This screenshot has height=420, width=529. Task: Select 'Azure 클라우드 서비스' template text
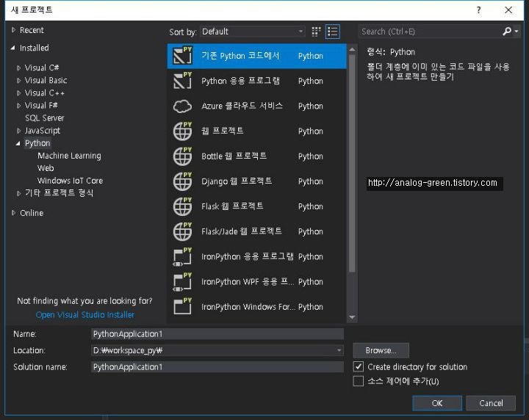[x=242, y=106]
